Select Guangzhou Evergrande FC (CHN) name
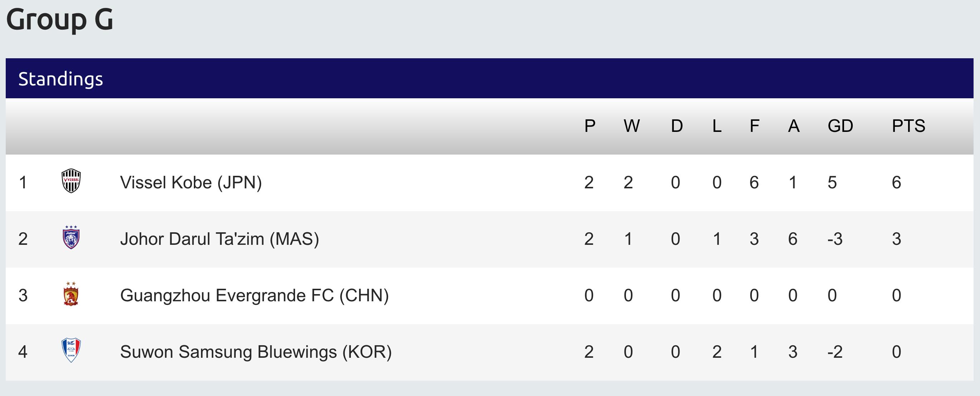Image resolution: width=980 pixels, height=396 pixels. click(x=255, y=296)
